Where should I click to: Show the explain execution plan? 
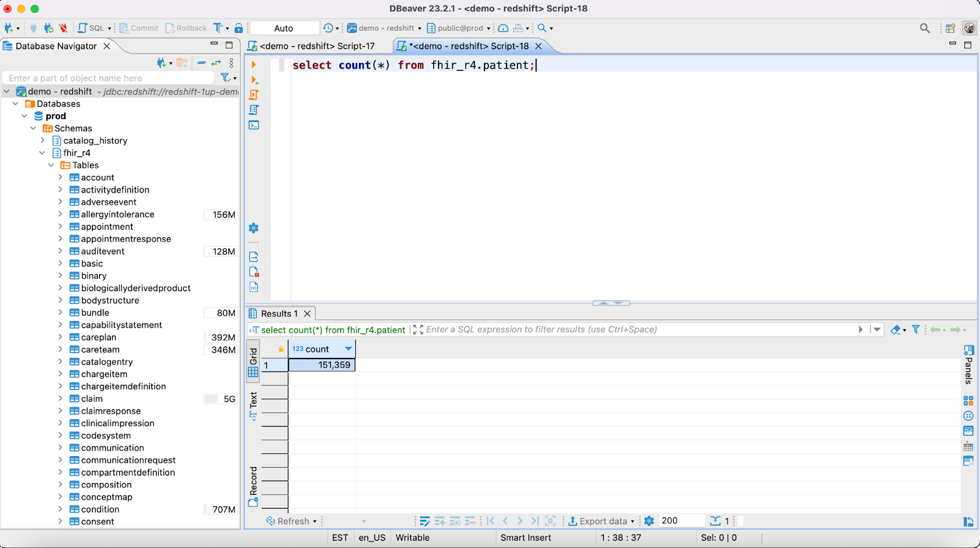(x=254, y=110)
